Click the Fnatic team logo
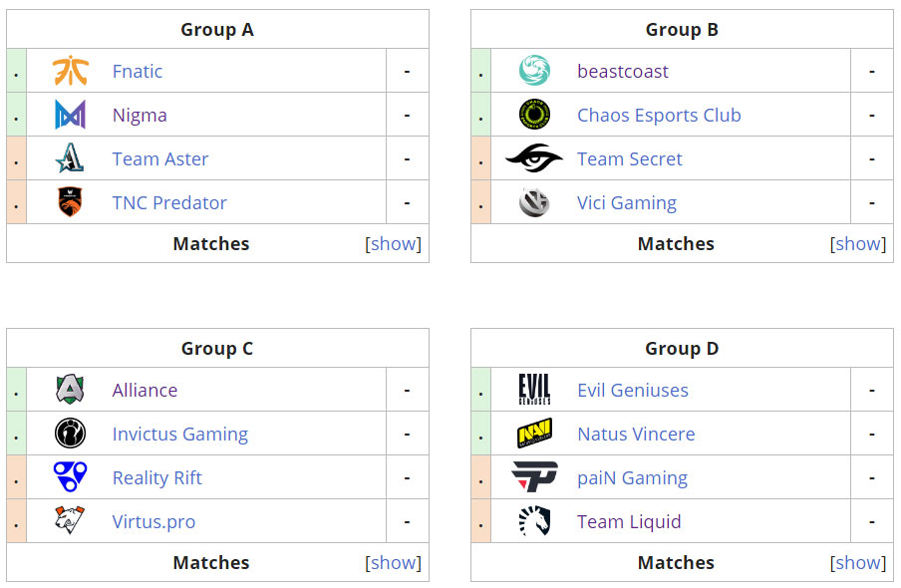Screen dimensions: 901x588 [69, 71]
